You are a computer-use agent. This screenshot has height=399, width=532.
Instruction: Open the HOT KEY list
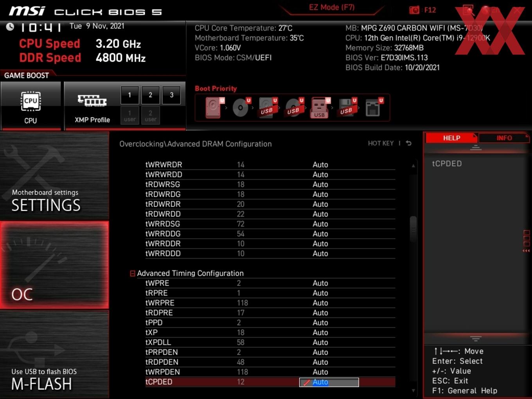pos(381,143)
